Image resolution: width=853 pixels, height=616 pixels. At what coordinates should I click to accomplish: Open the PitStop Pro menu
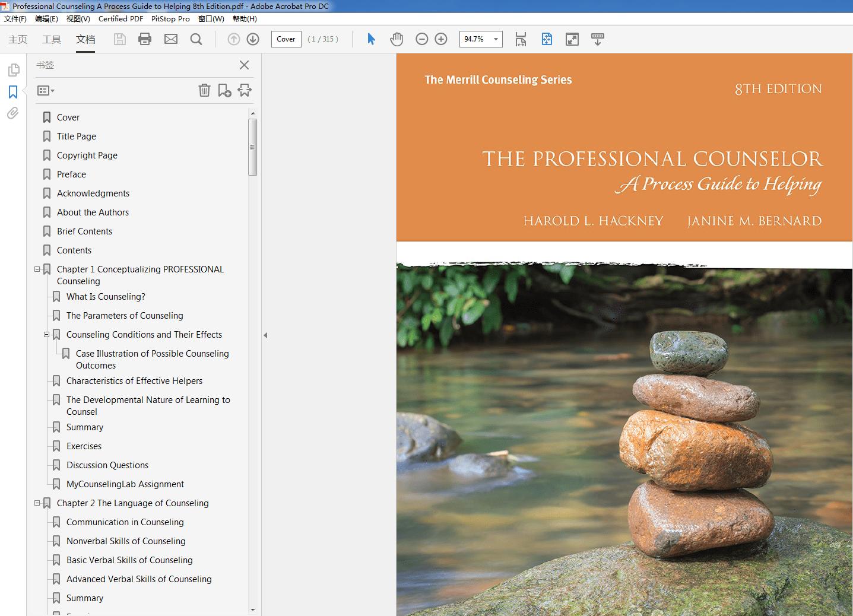pos(170,19)
